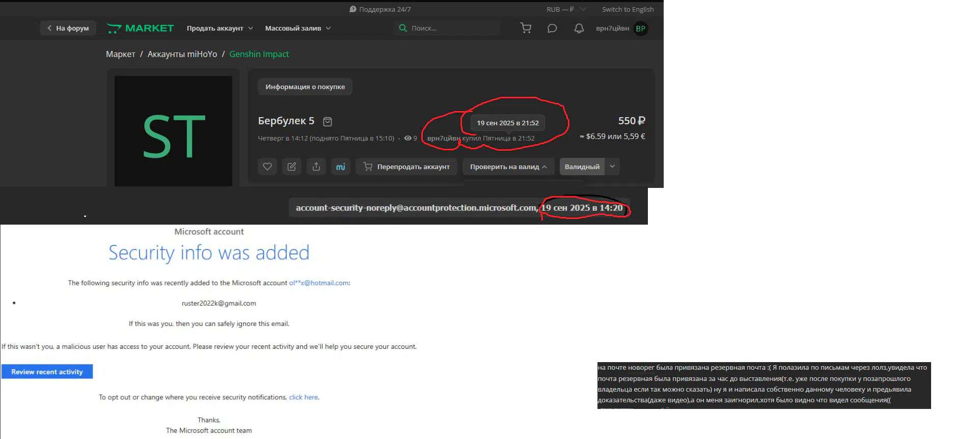980x439 pixels.
Task: Click the views eye counter
Action: pos(411,138)
